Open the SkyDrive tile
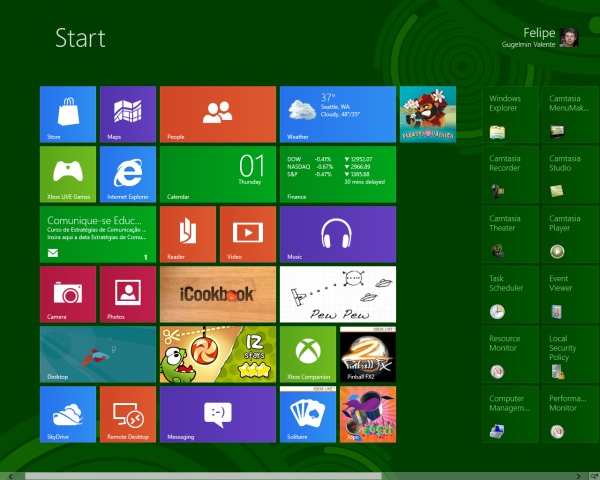 68,415
